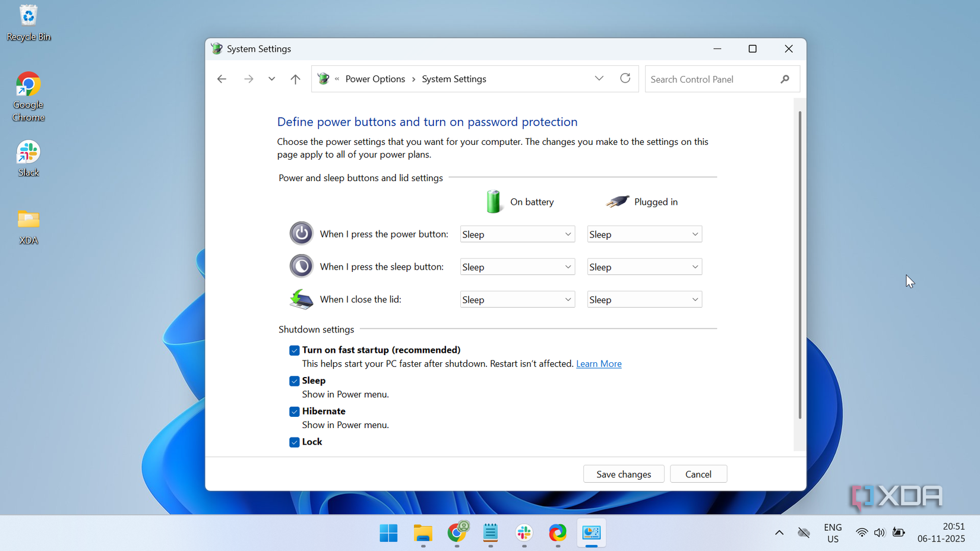The height and width of the screenshot is (551, 980).
Task: Open the power button On battery dropdown
Action: tap(516, 233)
